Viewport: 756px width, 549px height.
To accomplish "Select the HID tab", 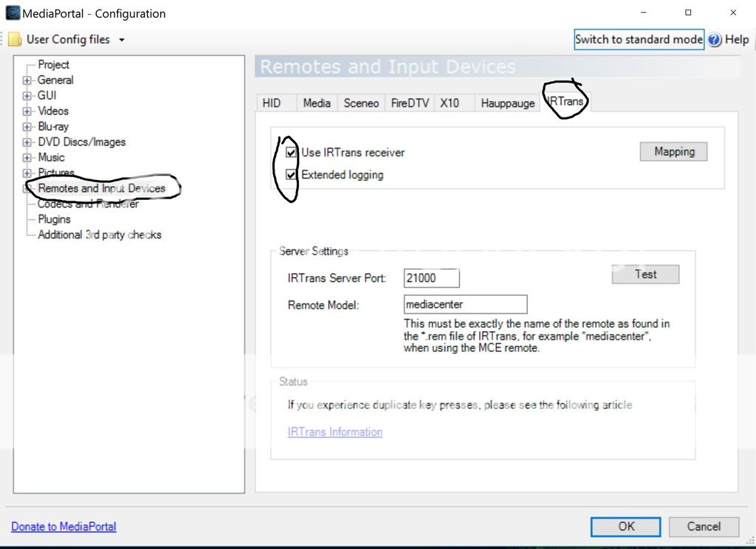I will pyautogui.click(x=272, y=103).
